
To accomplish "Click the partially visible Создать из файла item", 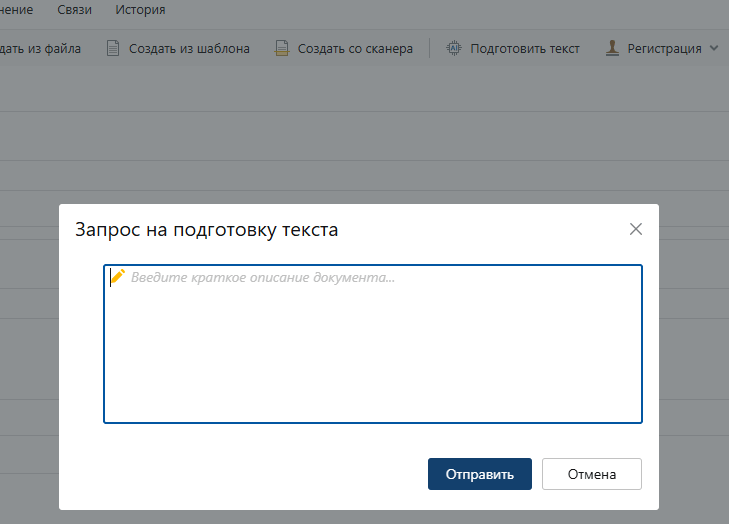I will [40, 48].
